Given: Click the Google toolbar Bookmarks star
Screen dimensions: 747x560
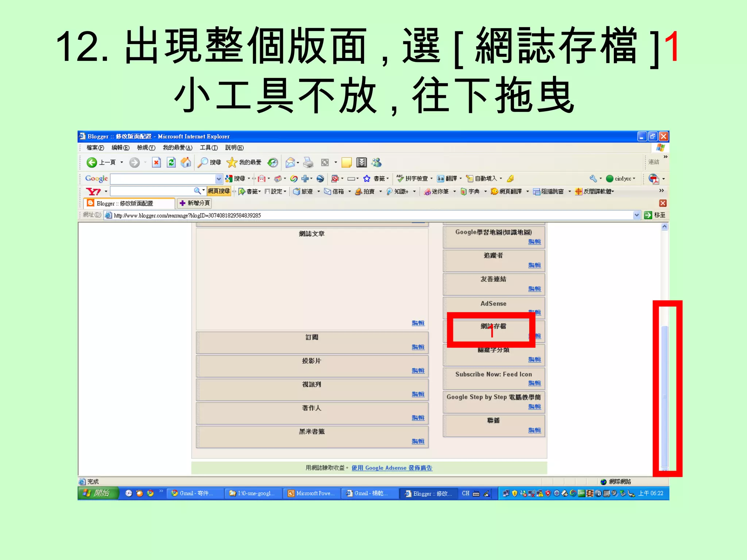Looking at the screenshot, I should tap(367, 179).
